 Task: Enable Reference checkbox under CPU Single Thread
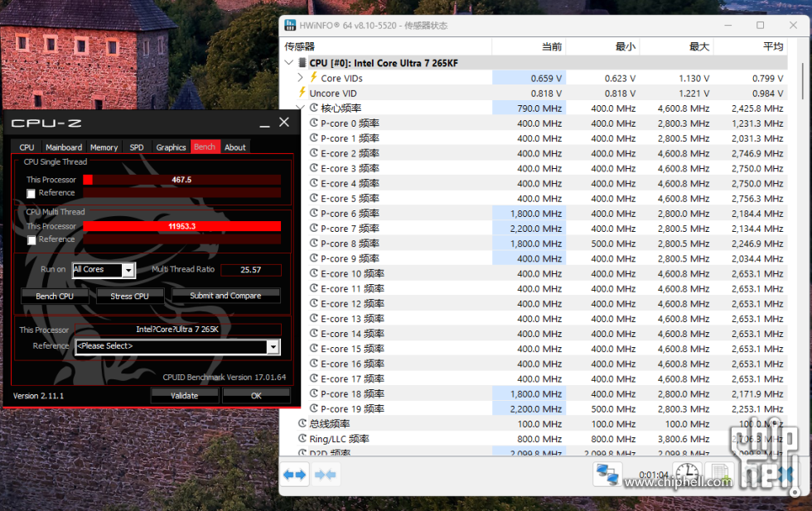pos(31,193)
